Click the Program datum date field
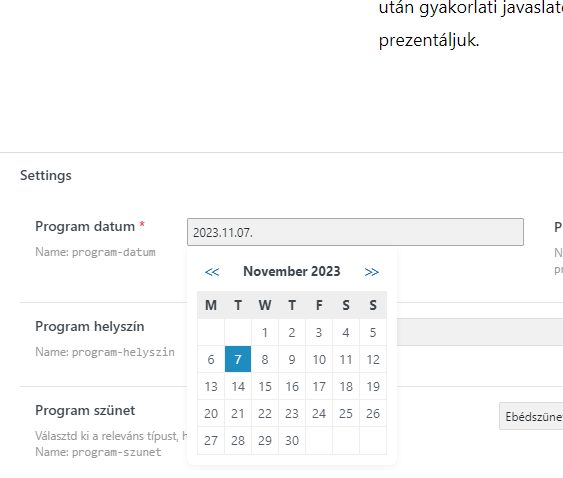The width and height of the screenshot is (563, 478). 355,232
